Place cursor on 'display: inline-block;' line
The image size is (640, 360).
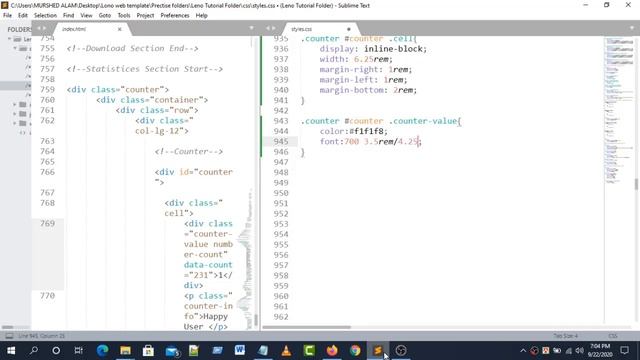pyautogui.click(x=373, y=49)
